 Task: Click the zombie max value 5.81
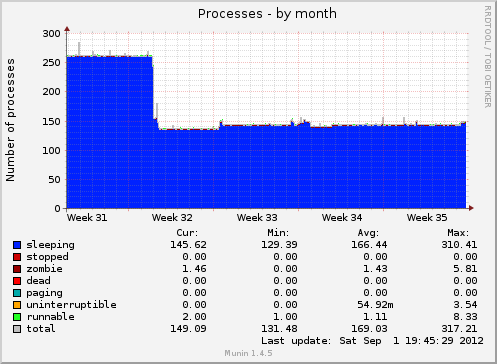tap(465, 269)
